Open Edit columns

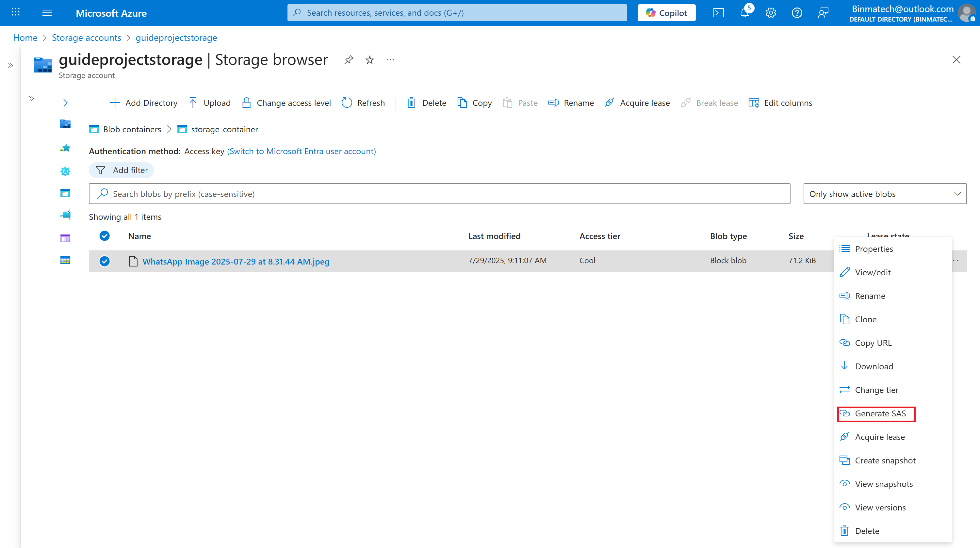coord(780,103)
